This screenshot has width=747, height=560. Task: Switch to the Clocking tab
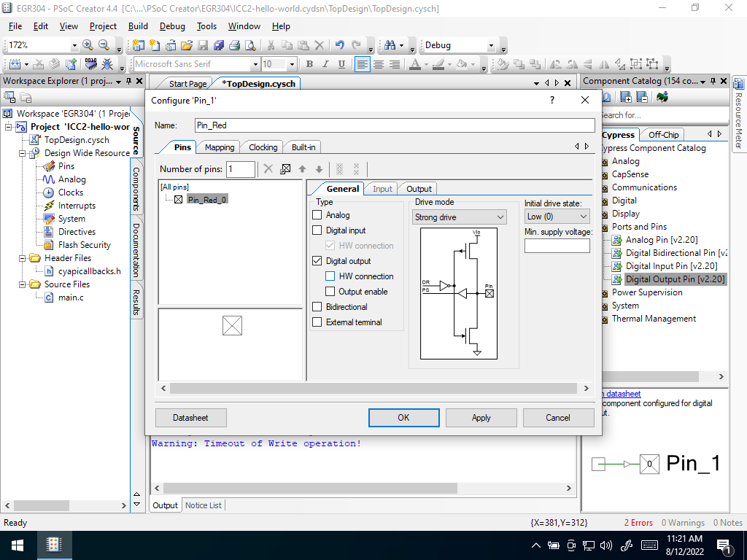[x=263, y=147]
